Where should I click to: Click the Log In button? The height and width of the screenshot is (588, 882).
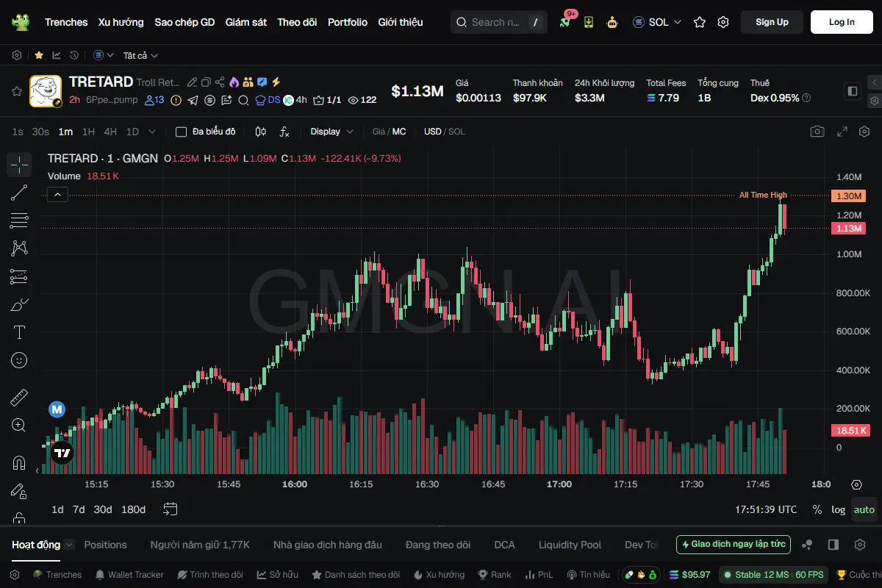pos(842,22)
